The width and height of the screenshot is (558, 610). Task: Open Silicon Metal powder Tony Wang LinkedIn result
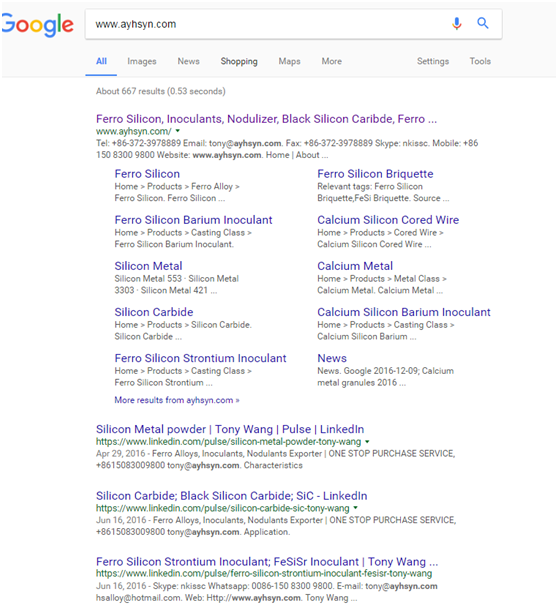coord(230,429)
